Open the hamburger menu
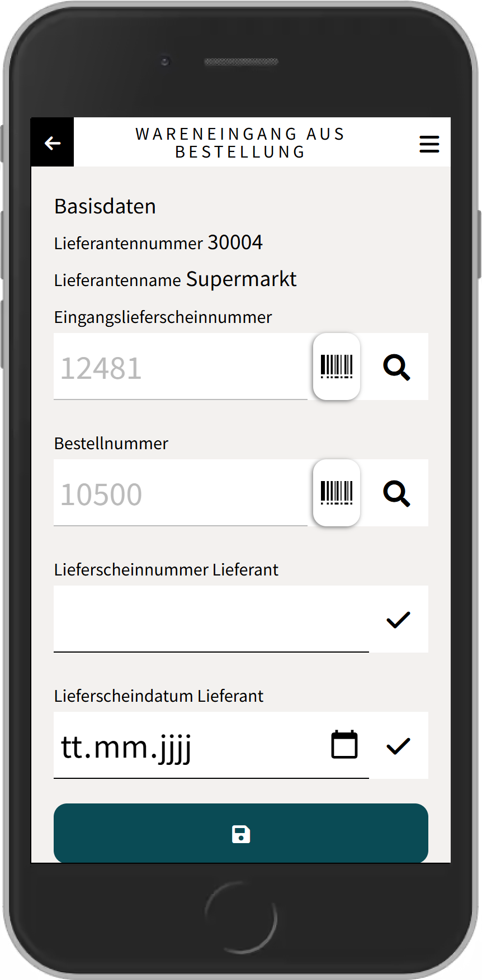The image size is (482, 980). (429, 144)
